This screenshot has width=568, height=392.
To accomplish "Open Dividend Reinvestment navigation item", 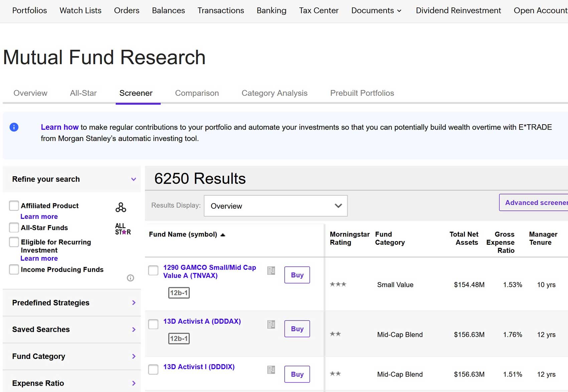I will [458, 11].
